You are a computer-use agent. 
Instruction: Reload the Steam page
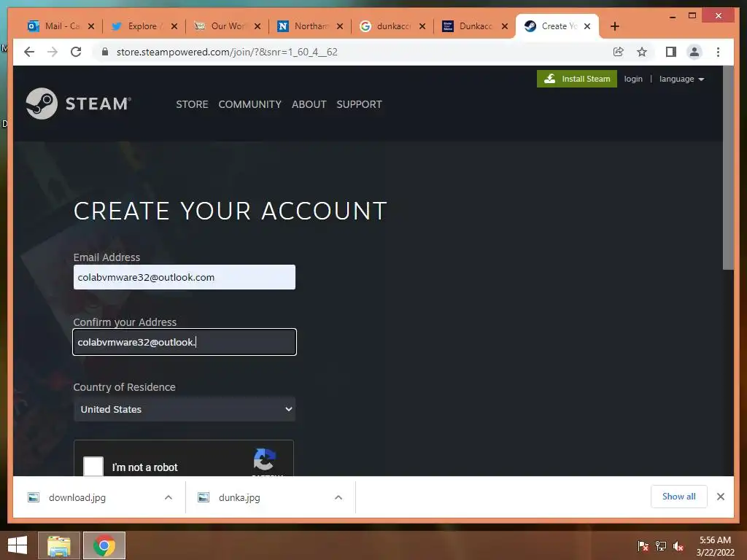[x=76, y=52]
